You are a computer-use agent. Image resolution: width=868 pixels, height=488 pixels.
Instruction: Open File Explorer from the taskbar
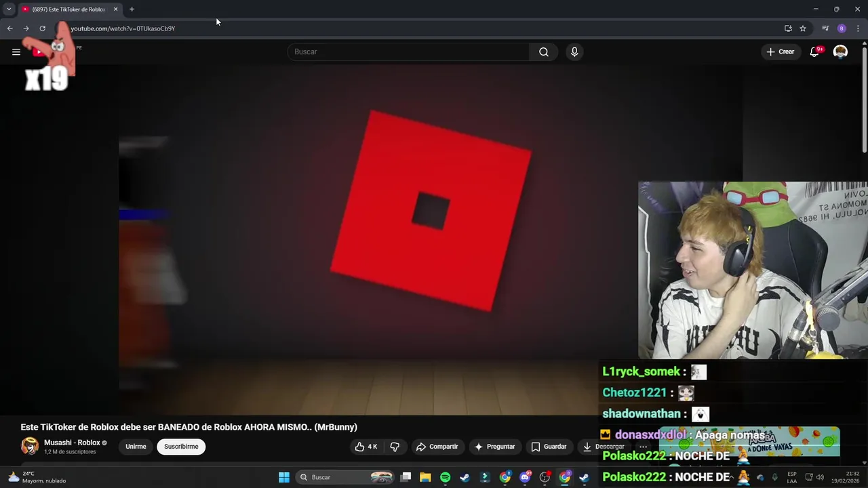coord(425,477)
